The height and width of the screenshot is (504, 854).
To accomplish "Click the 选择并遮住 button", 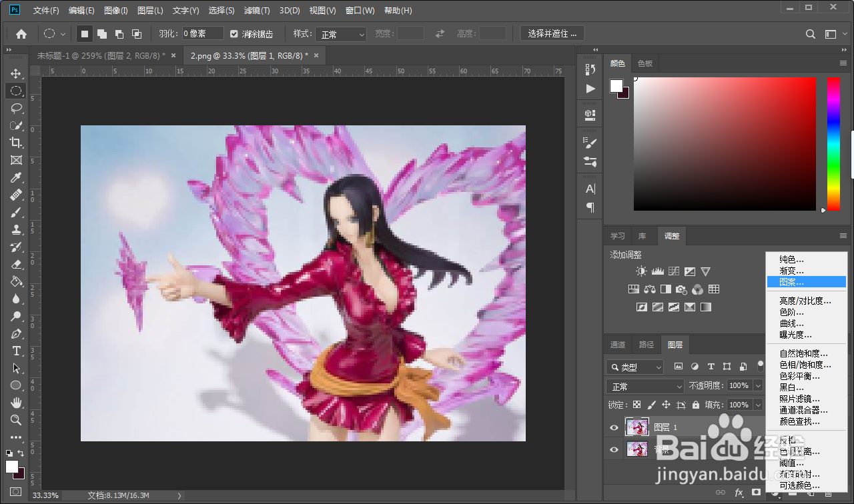I will click(x=552, y=34).
